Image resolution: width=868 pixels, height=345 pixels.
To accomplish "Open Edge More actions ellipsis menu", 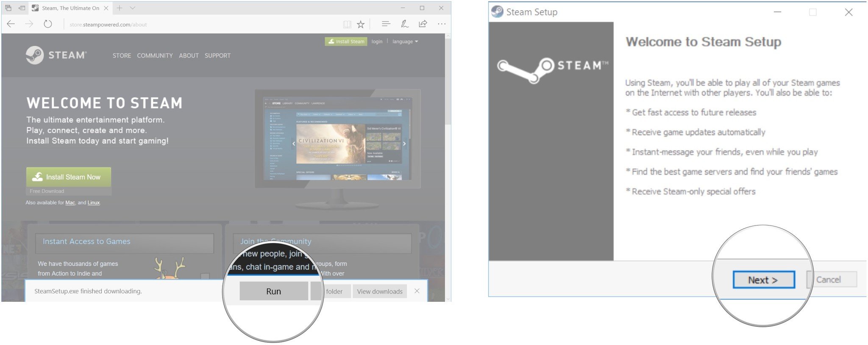I will click(442, 24).
